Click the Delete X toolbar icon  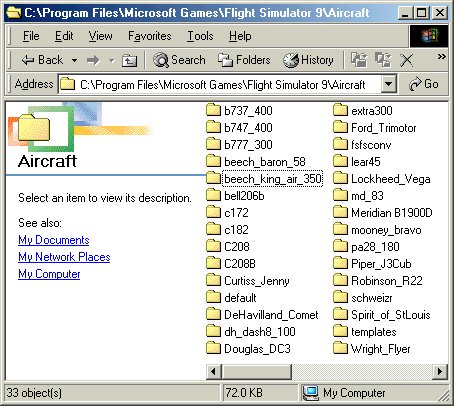click(407, 61)
